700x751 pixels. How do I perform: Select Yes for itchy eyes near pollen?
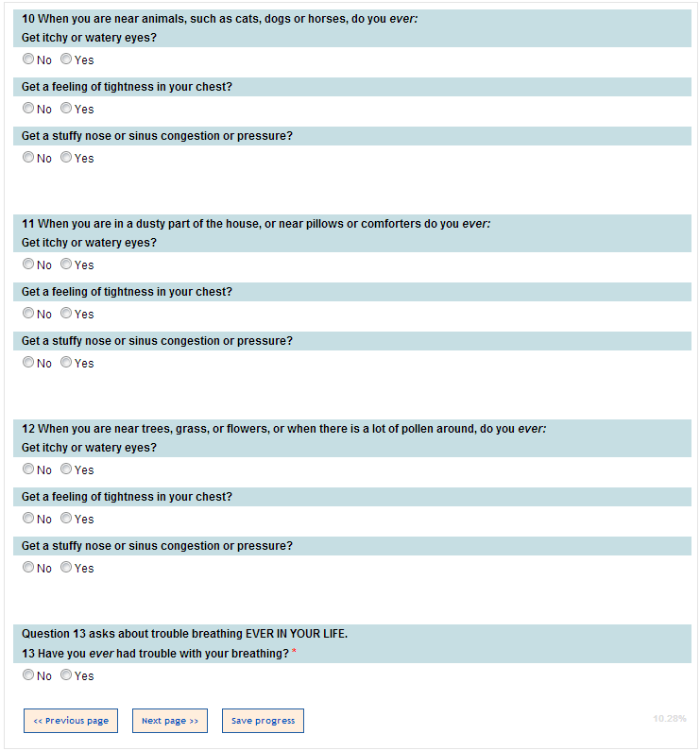click(x=66, y=469)
